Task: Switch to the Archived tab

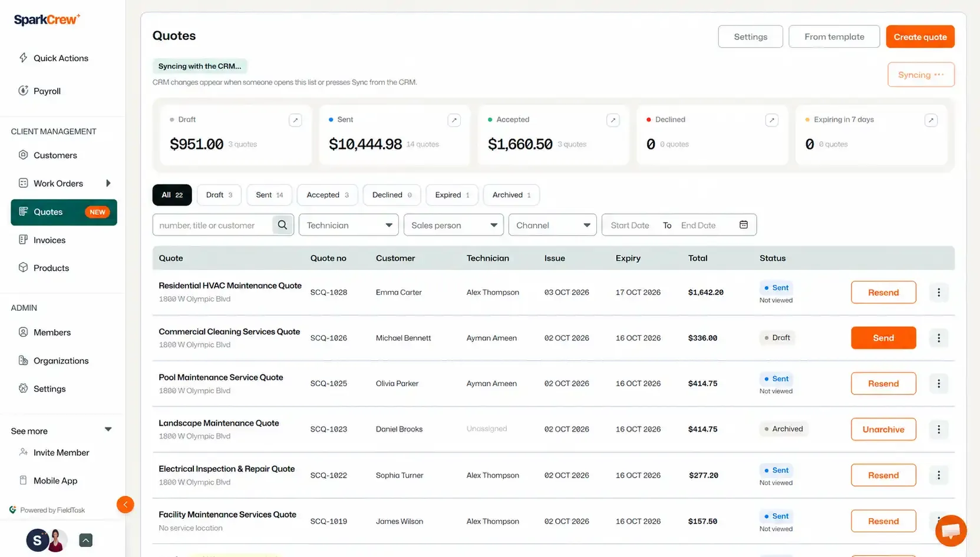Action: click(x=512, y=195)
